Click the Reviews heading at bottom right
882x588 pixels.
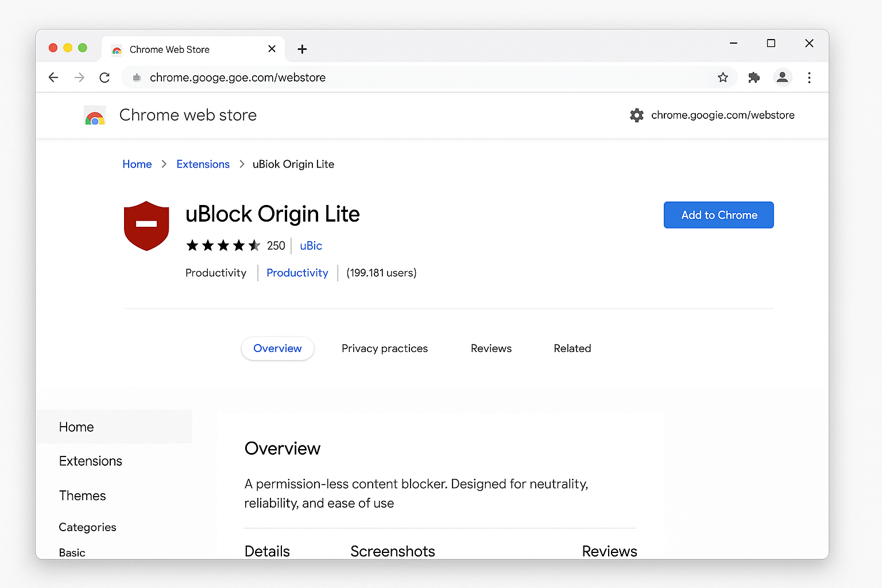(609, 551)
